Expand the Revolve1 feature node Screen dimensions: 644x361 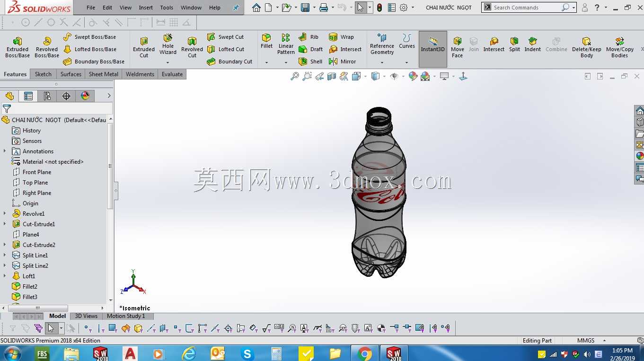pos(5,214)
